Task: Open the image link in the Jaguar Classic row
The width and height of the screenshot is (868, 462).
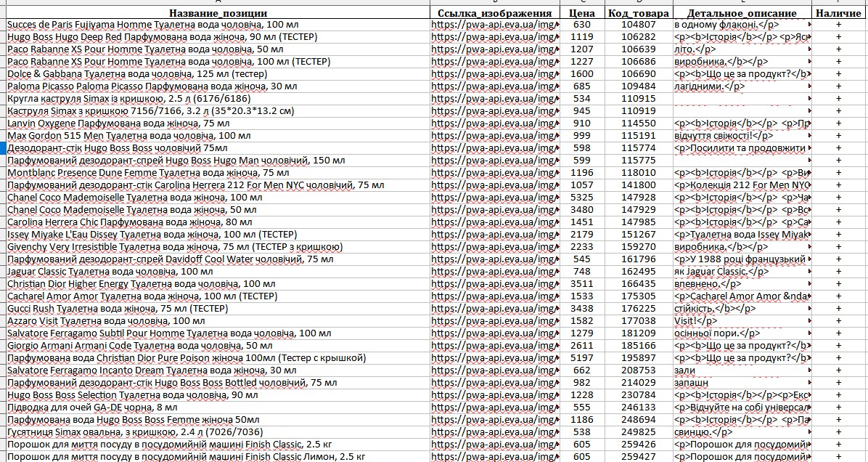Action: [495, 272]
